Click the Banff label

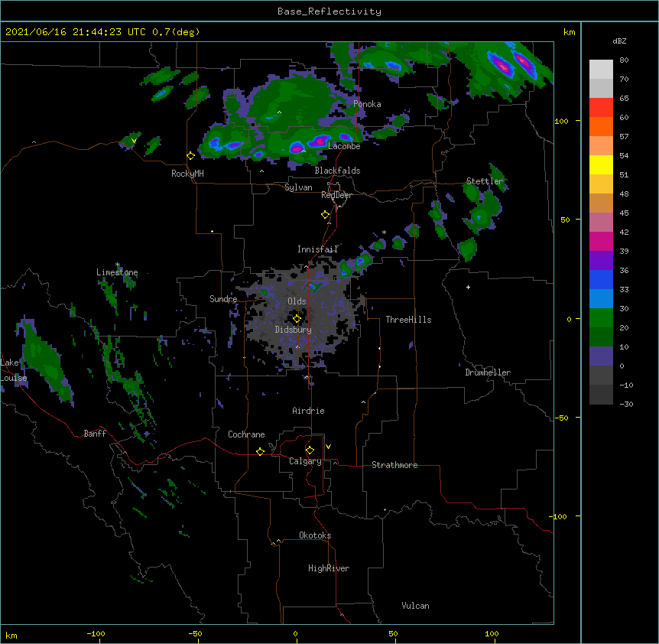[x=95, y=434]
